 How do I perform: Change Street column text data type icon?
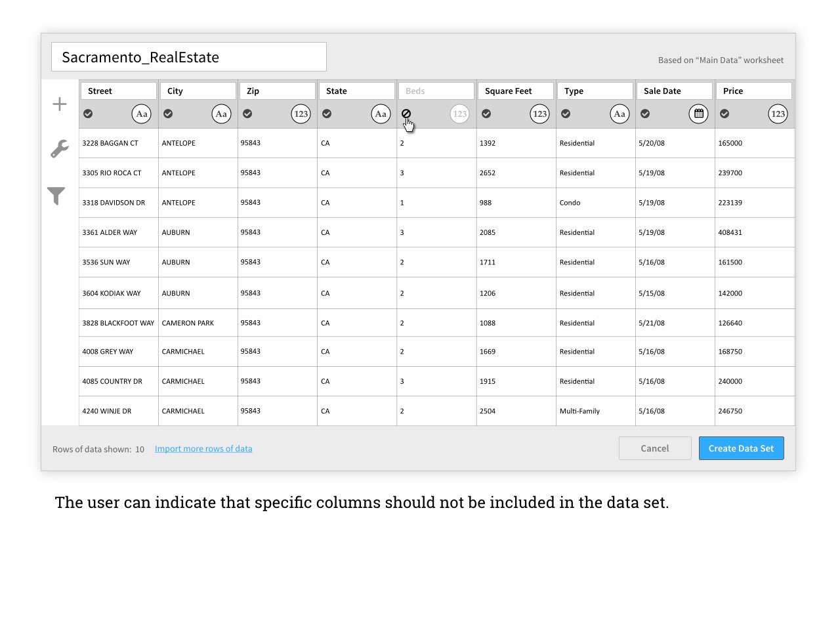pos(142,114)
